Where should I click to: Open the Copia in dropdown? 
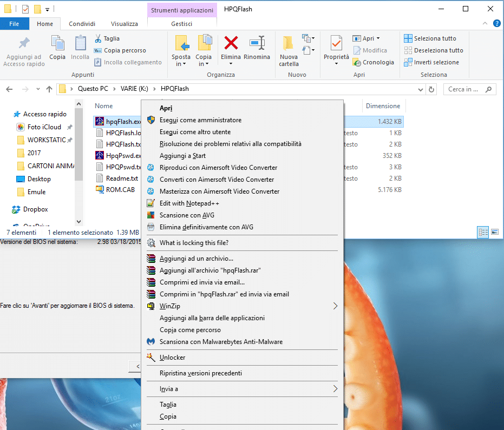(x=204, y=60)
